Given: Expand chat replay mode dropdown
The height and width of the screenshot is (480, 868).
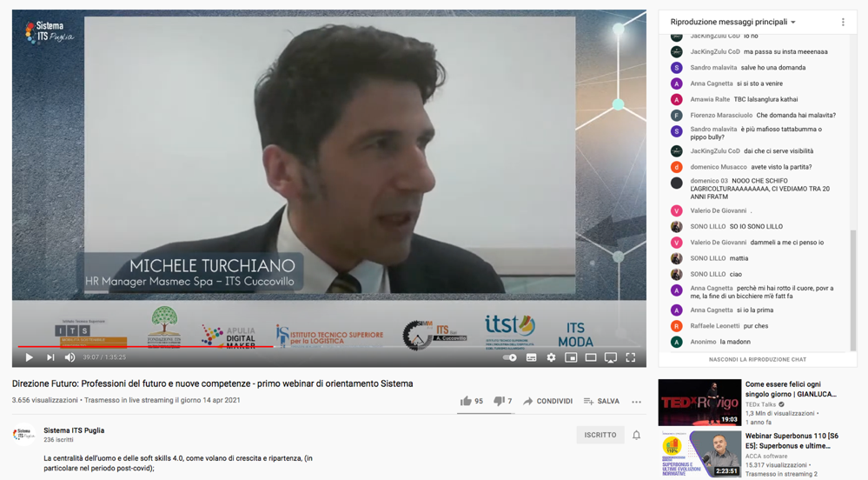Looking at the screenshot, I should point(733,22).
